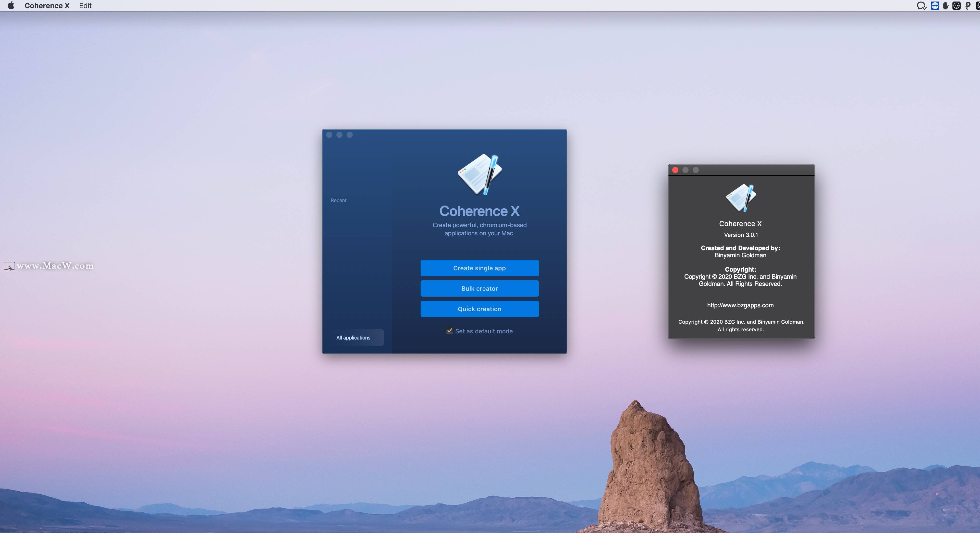The width and height of the screenshot is (980, 533).
Task: Click the winking face menu bar icon
Action: (x=957, y=6)
